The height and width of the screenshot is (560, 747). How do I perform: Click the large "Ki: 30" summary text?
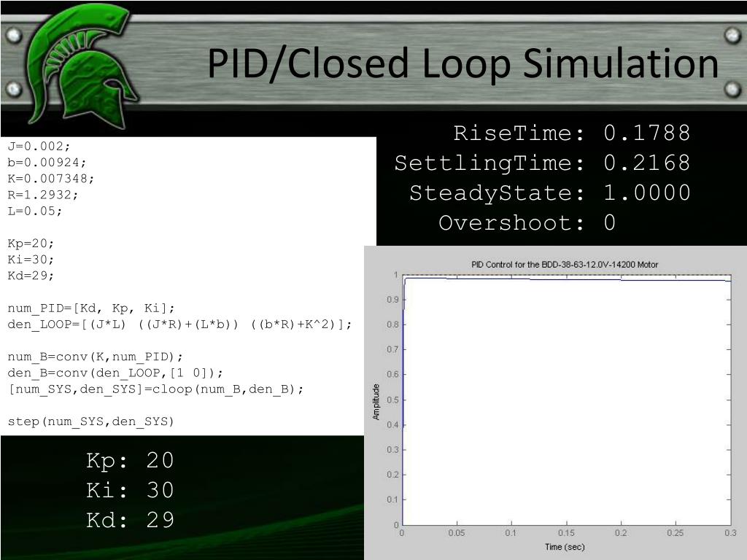pyautogui.click(x=130, y=491)
